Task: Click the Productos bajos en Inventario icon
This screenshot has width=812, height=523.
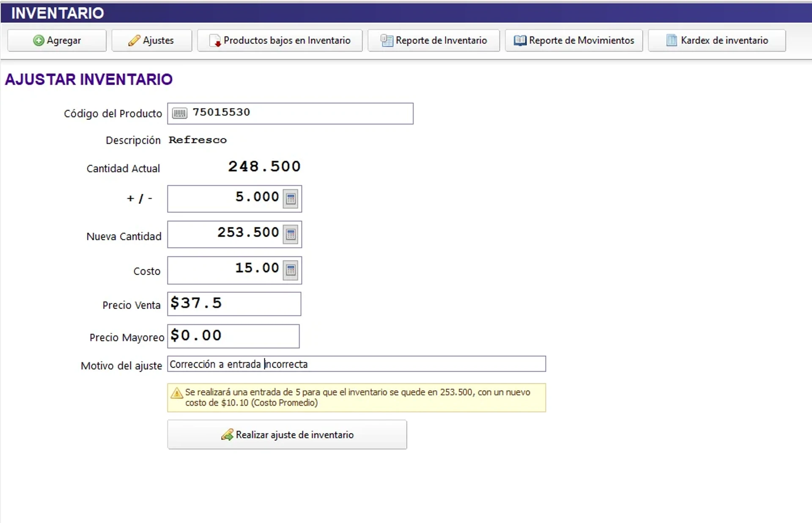Action: coord(215,41)
